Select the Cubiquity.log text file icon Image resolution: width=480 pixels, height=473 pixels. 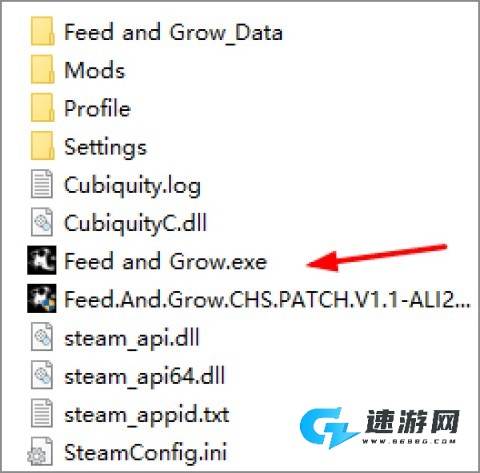[42, 184]
